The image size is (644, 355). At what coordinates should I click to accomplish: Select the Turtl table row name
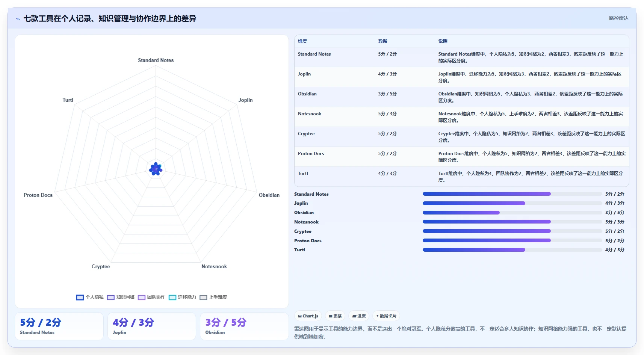tap(303, 174)
